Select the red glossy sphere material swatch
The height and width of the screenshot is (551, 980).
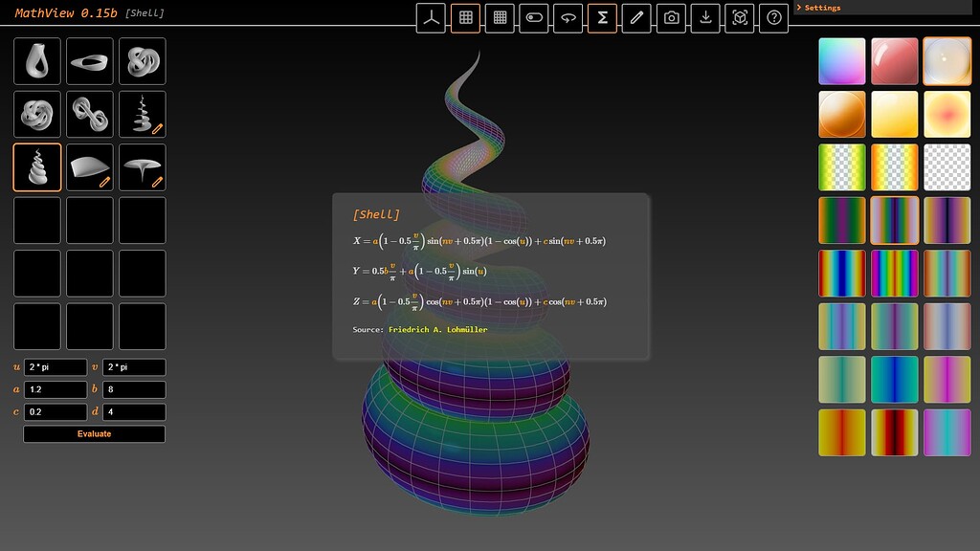tap(894, 60)
